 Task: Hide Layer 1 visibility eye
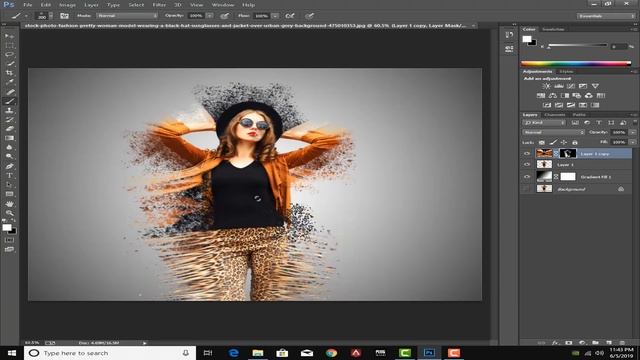pyautogui.click(x=527, y=164)
